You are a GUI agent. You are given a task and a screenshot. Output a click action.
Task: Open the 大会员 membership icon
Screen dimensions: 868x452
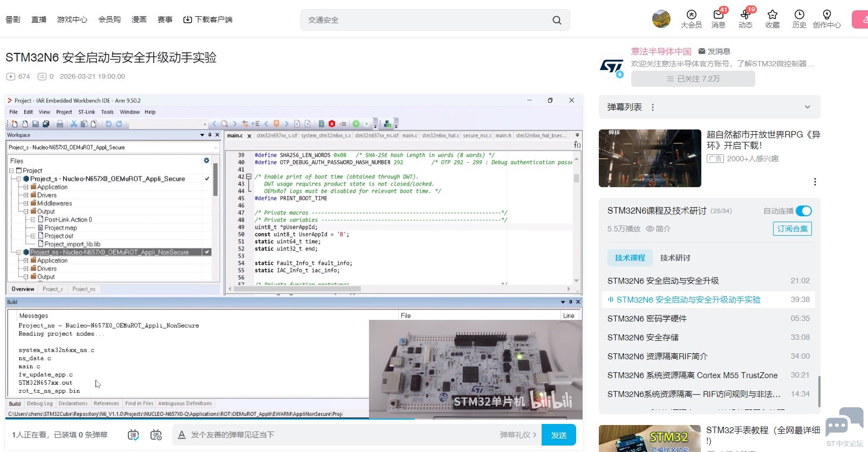coord(691,19)
